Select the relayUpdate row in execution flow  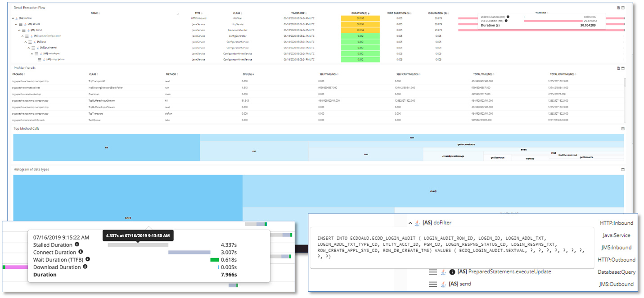(x=54, y=59)
